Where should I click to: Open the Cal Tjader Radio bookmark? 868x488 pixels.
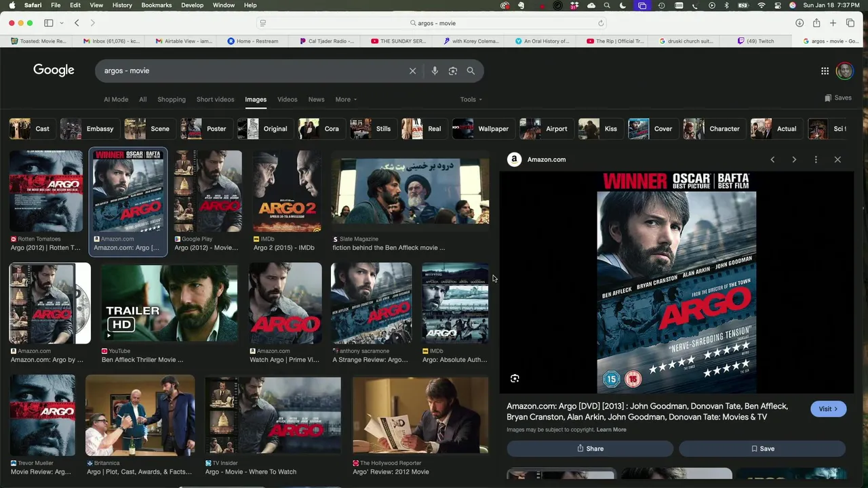[327, 41]
